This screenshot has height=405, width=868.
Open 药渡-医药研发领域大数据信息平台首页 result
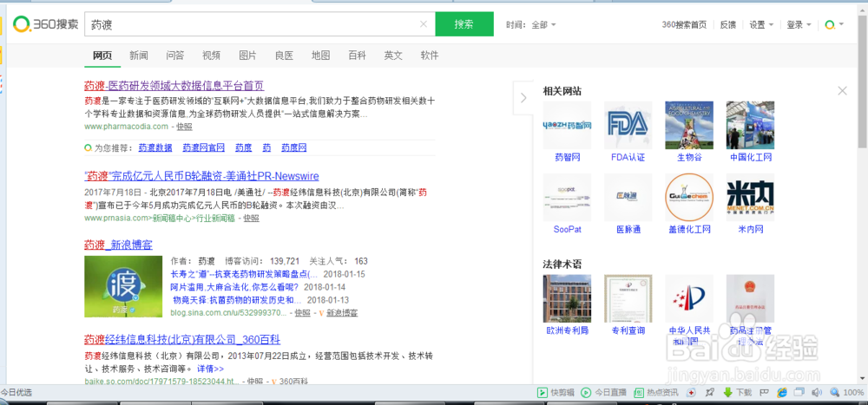[x=174, y=86]
